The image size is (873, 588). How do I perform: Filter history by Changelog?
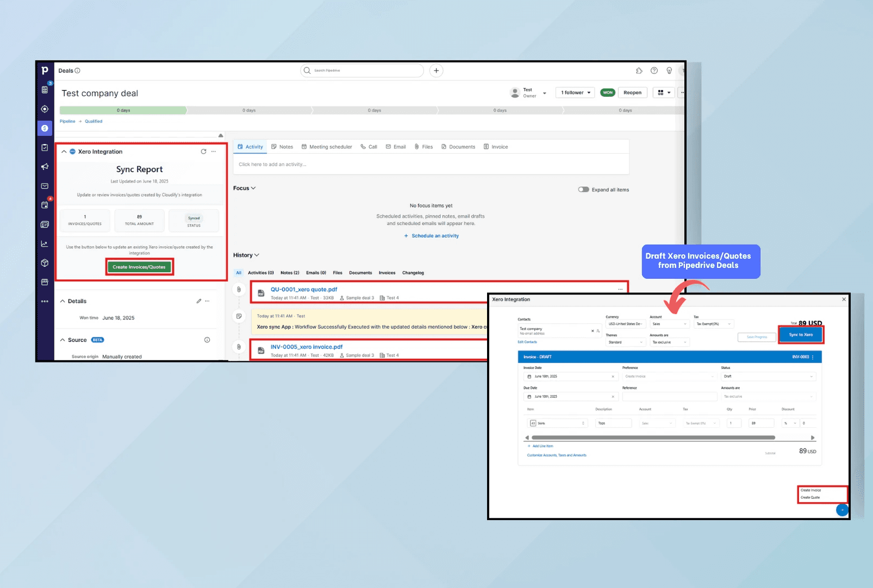pyautogui.click(x=413, y=273)
